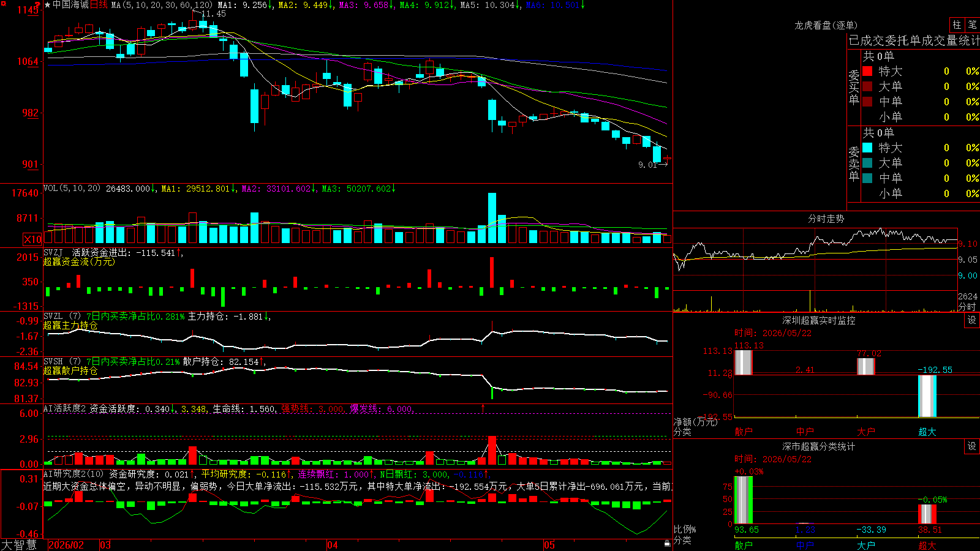Screen dimensions: 980x551
Task: Click the 龙虎看盘(逐单) panel title
Action: click(826, 25)
